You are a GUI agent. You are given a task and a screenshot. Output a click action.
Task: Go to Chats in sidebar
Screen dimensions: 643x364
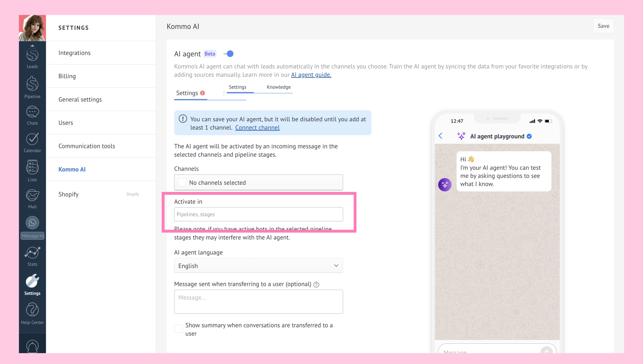32,116
